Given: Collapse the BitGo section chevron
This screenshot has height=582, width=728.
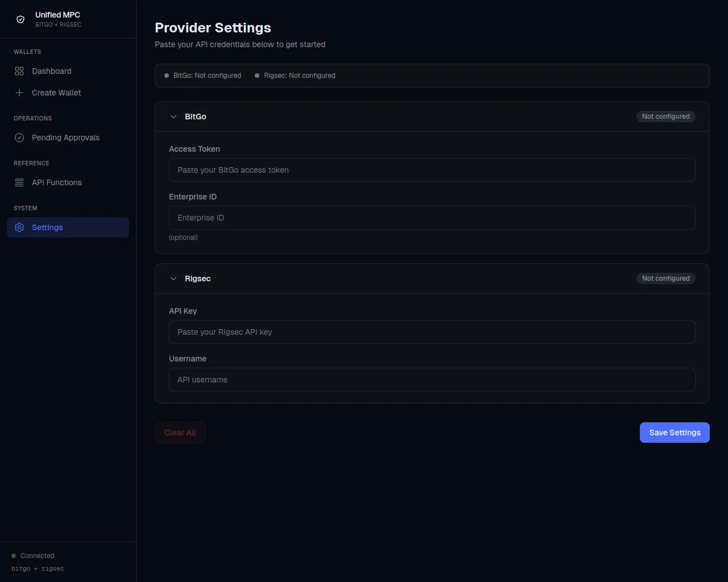Looking at the screenshot, I should tap(173, 117).
